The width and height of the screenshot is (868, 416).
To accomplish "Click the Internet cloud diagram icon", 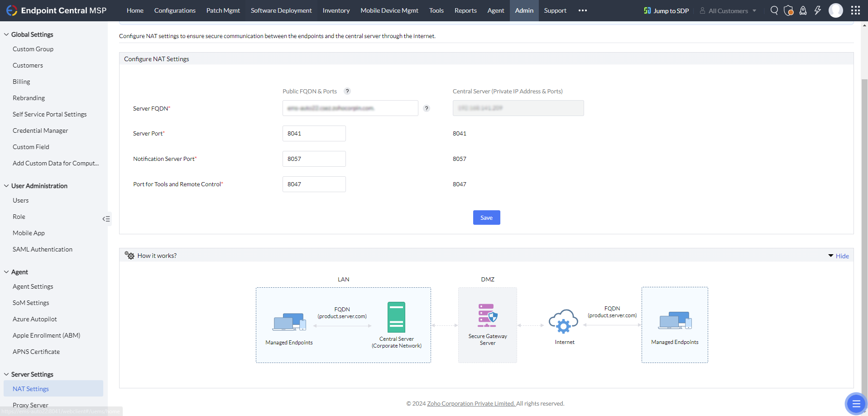I will 564,321.
